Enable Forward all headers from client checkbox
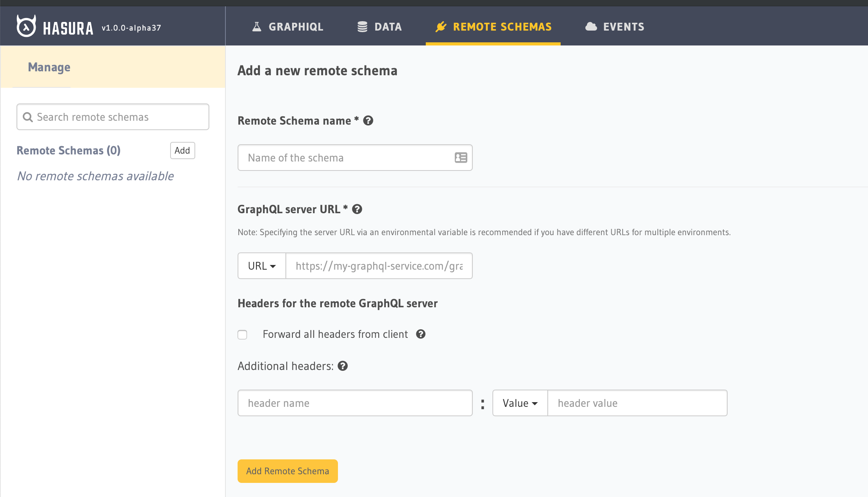 pos(242,335)
